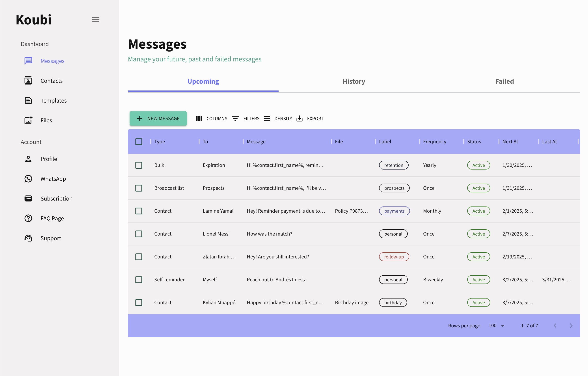Collapse sidebar with hamburger menu icon

95,20
